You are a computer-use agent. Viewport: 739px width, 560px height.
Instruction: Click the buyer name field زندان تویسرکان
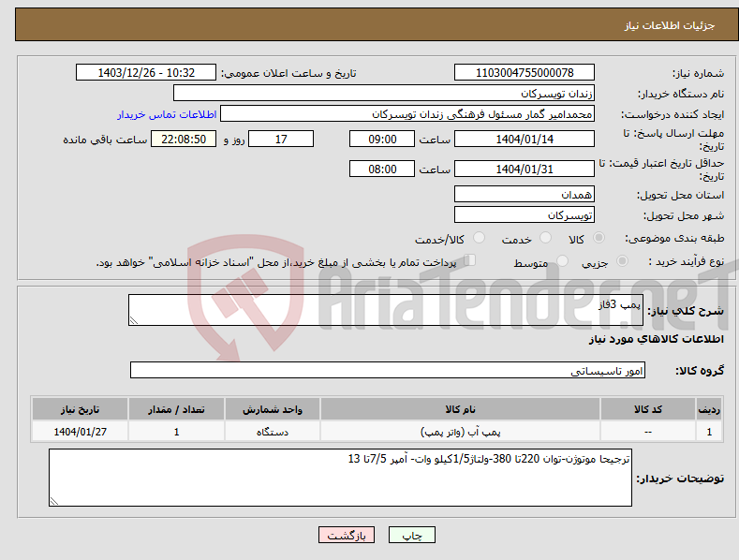(x=384, y=94)
